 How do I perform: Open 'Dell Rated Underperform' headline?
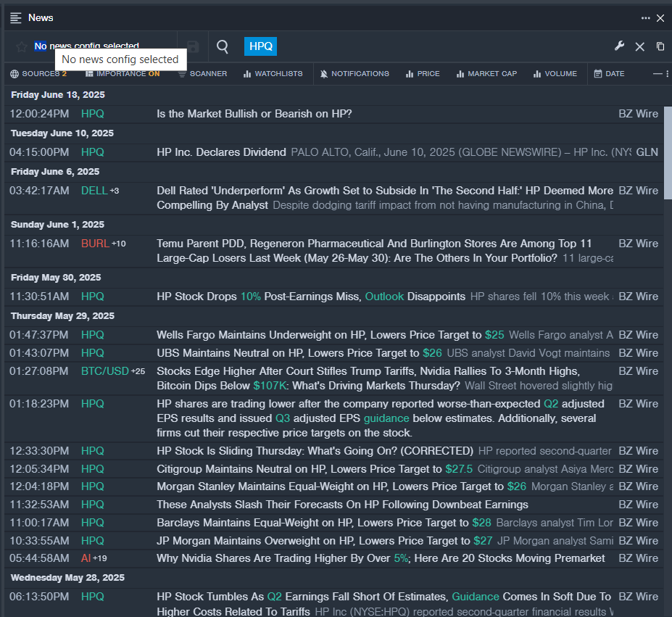click(385, 198)
